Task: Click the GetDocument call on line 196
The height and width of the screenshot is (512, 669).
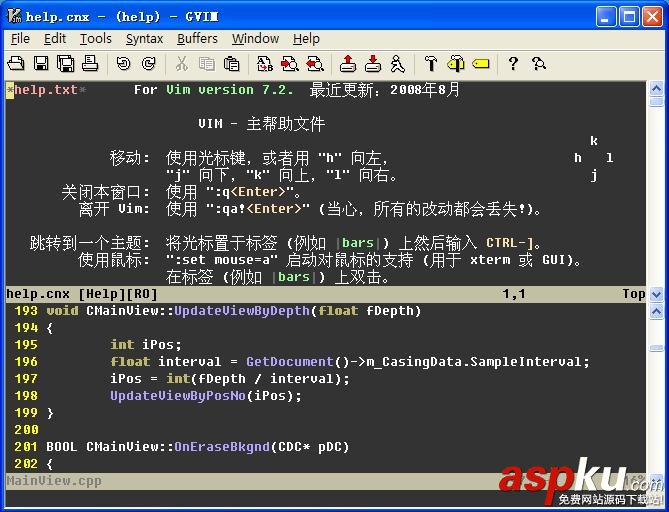Action: pyautogui.click(x=290, y=362)
